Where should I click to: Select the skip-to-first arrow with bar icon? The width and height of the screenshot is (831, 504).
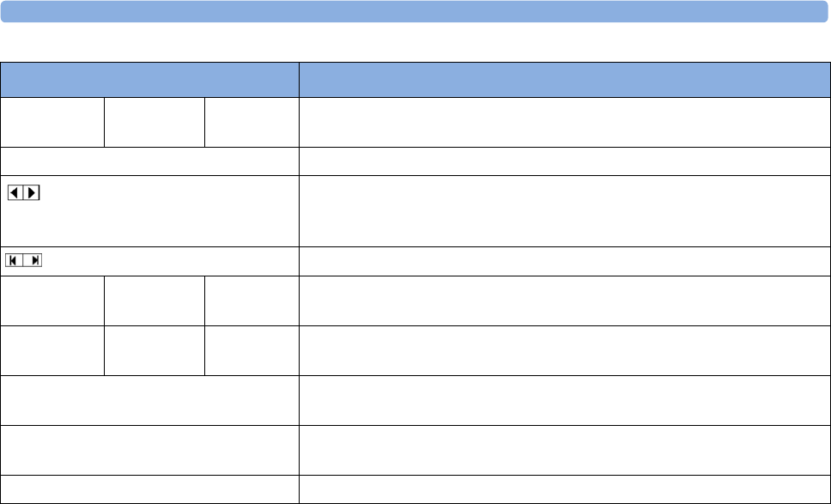click(14, 260)
